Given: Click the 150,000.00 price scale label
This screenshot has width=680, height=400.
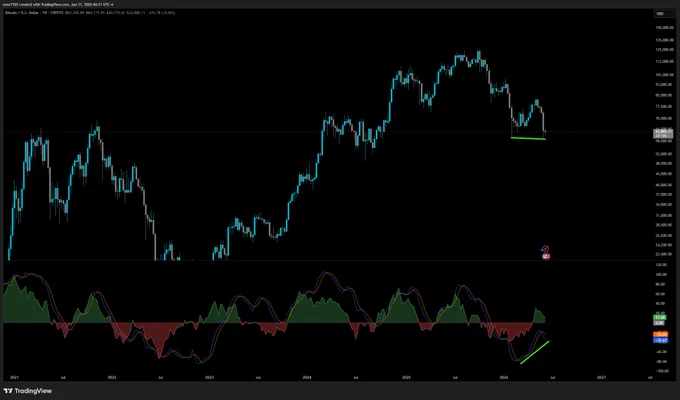Looking at the screenshot, I should tap(665, 28).
